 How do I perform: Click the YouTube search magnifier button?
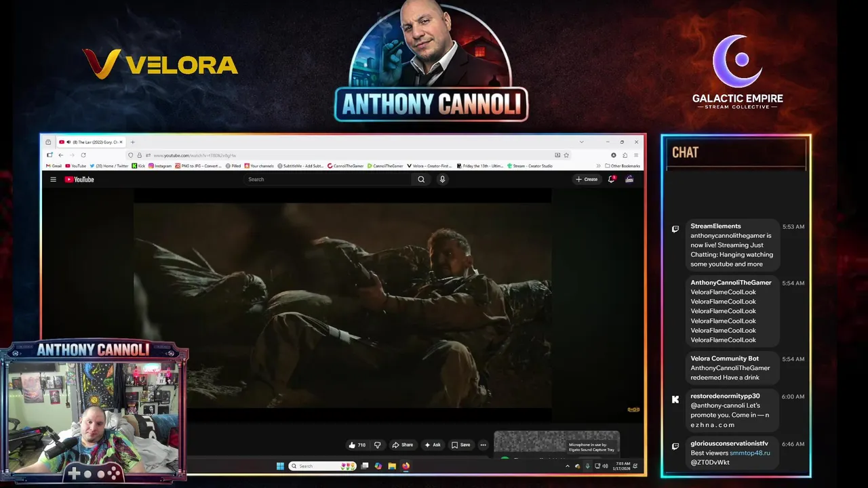(x=421, y=180)
